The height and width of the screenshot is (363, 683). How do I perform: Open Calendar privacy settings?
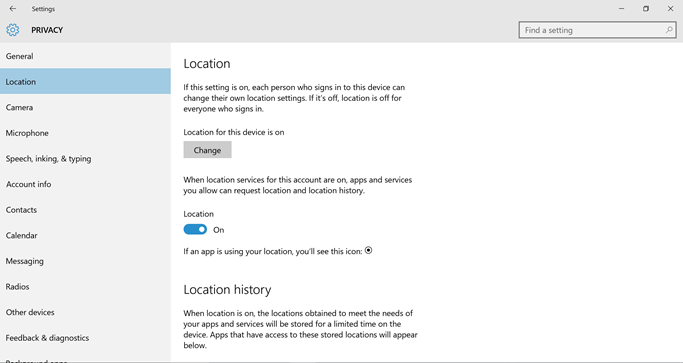85,235
